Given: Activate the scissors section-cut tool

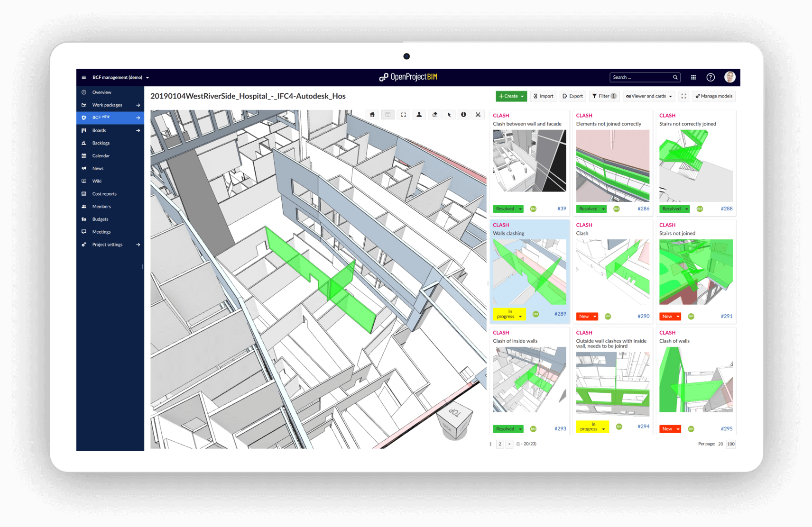Looking at the screenshot, I should click(478, 115).
